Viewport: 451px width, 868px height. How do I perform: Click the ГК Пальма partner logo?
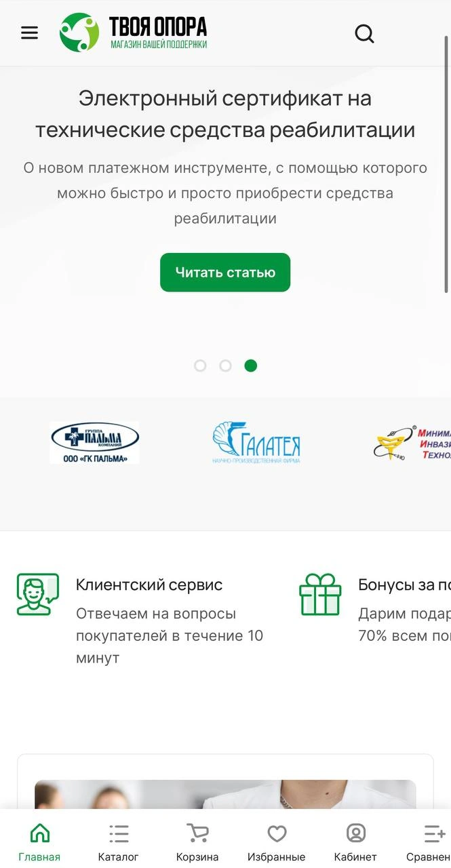click(94, 443)
